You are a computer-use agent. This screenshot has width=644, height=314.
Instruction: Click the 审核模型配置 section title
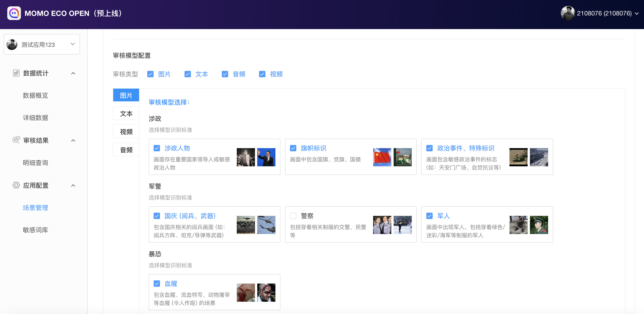pyautogui.click(x=132, y=55)
